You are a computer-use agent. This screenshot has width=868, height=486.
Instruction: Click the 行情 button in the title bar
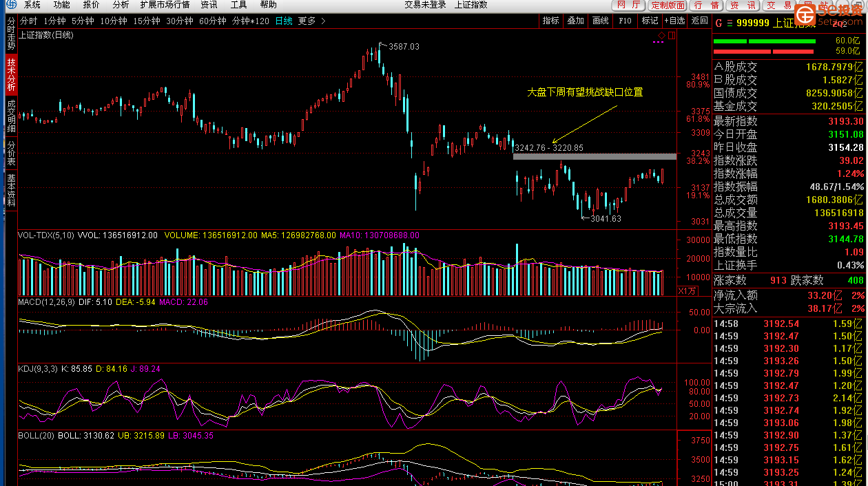[706, 5]
